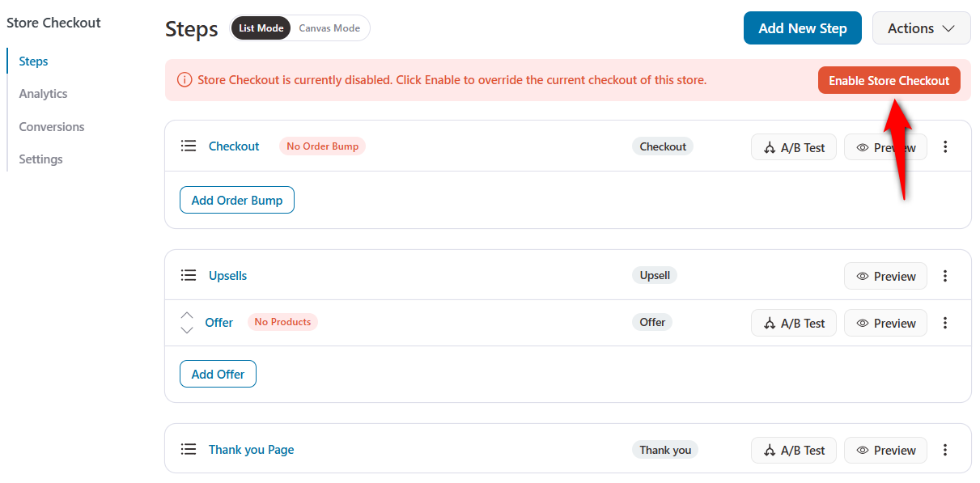The width and height of the screenshot is (980, 483).
Task: Click the Steps page heading
Action: click(192, 29)
